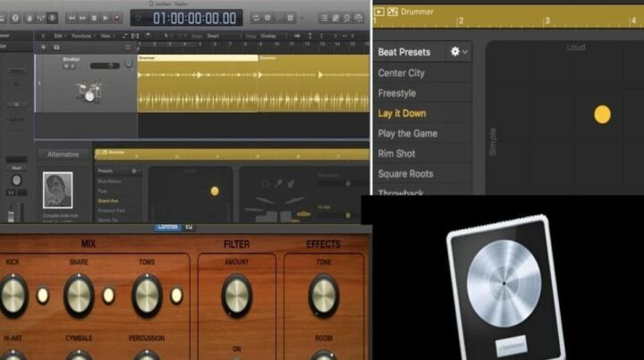
Task: Open the Functions dropdown menu
Action: pyautogui.click(x=80, y=36)
